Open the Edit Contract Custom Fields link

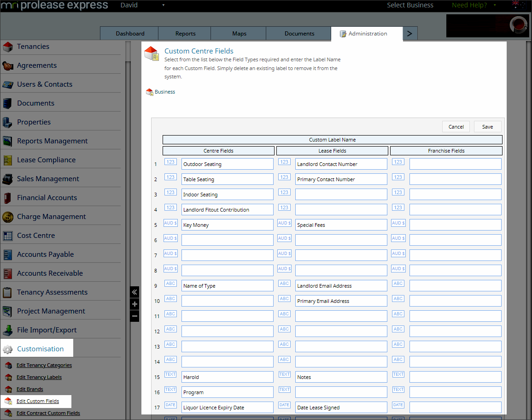[48, 413]
